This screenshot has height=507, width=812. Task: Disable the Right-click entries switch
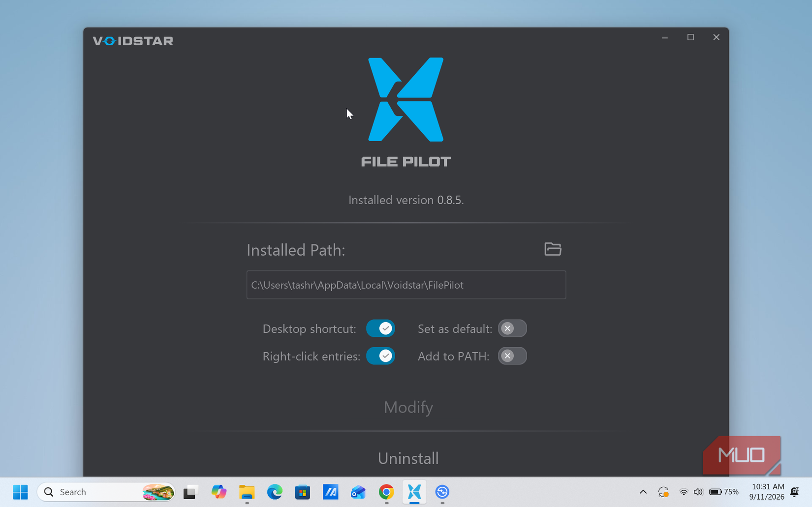(380, 356)
